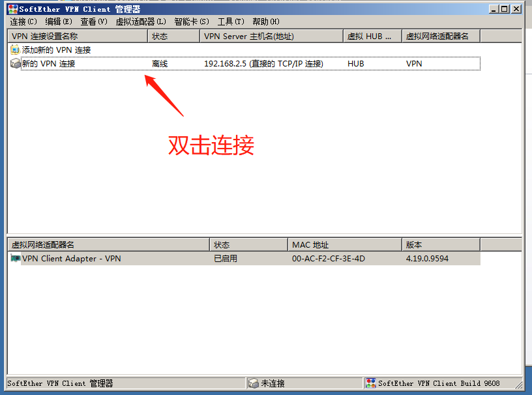
Task: Click the version 4.19.0.9594 cell
Action: pyautogui.click(x=427, y=259)
